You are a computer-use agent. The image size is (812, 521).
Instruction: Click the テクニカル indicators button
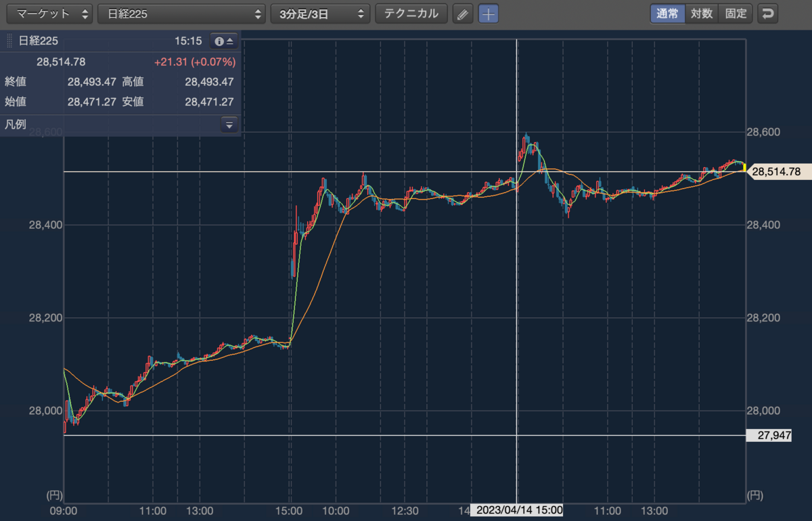tap(411, 14)
